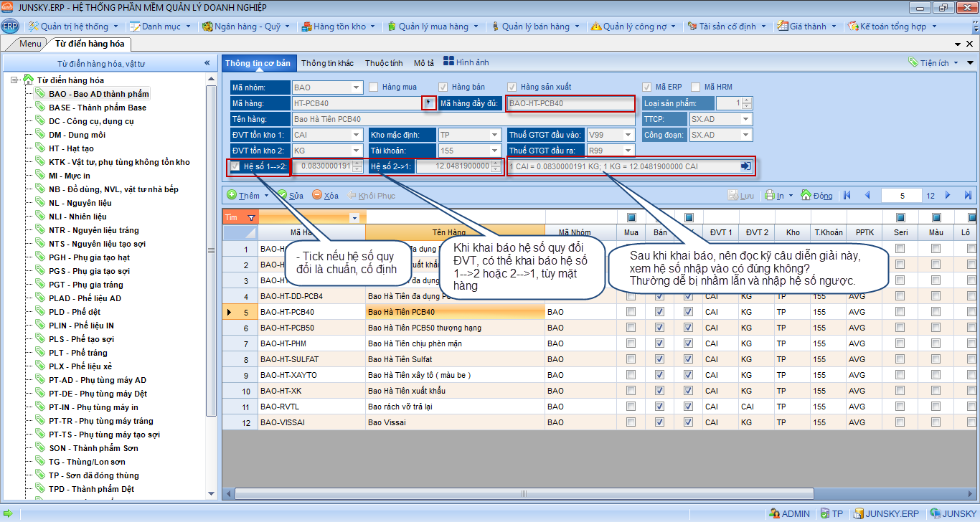The width and height of the screenshot is (980, 522).
Task: Click the round ERP logo icon
Action: [x=10, y=27]
